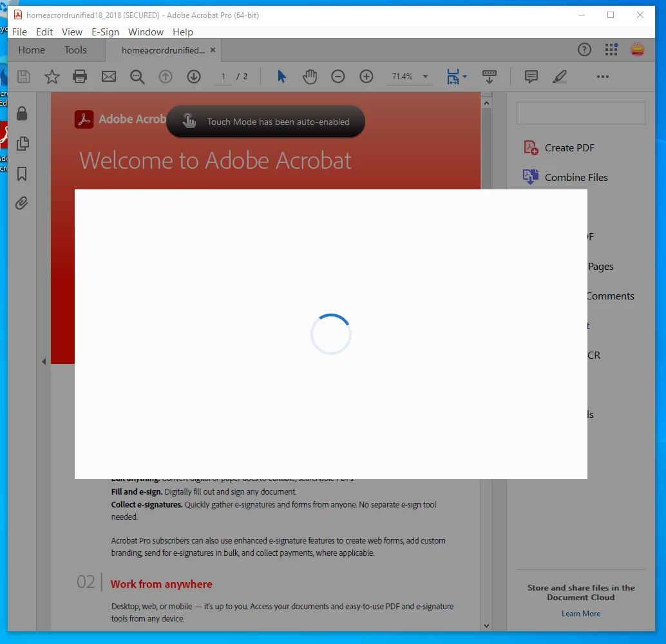The width and height of the screenshot is (666, 644).
Task: Go to previous page up arrow
Action: pos(166,77)
